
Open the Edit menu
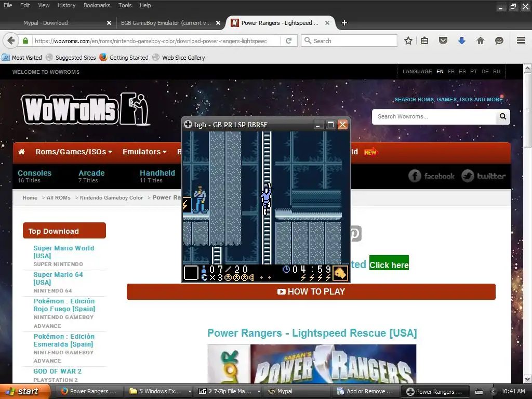coord(25,5)
